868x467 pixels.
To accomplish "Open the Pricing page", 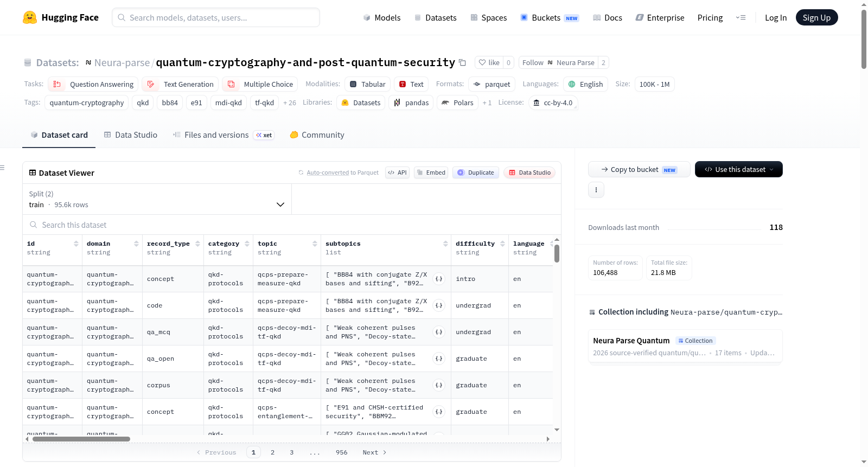I will tap(710, 17).
